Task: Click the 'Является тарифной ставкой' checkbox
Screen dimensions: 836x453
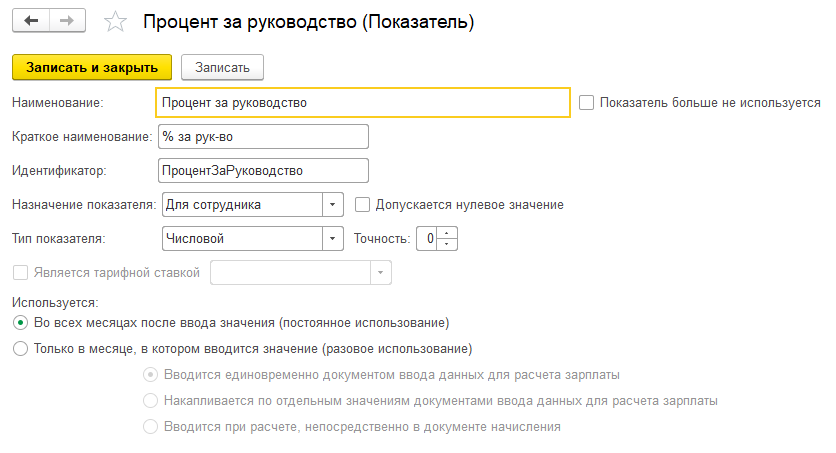Action: click(20, 273)
